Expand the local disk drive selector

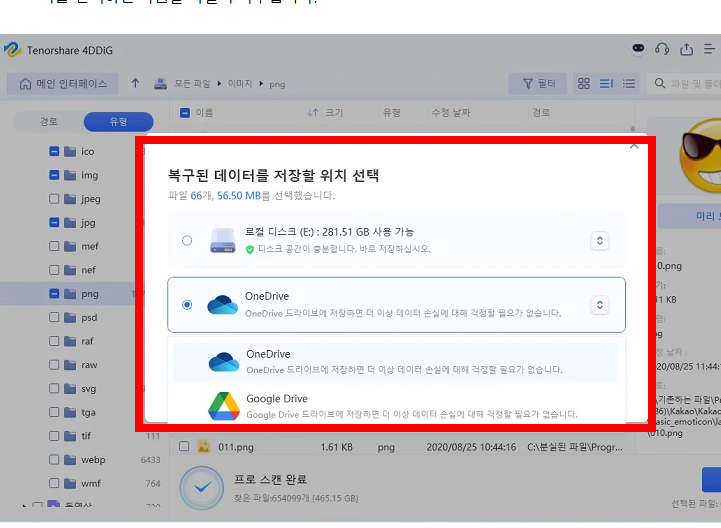point(600,241)
